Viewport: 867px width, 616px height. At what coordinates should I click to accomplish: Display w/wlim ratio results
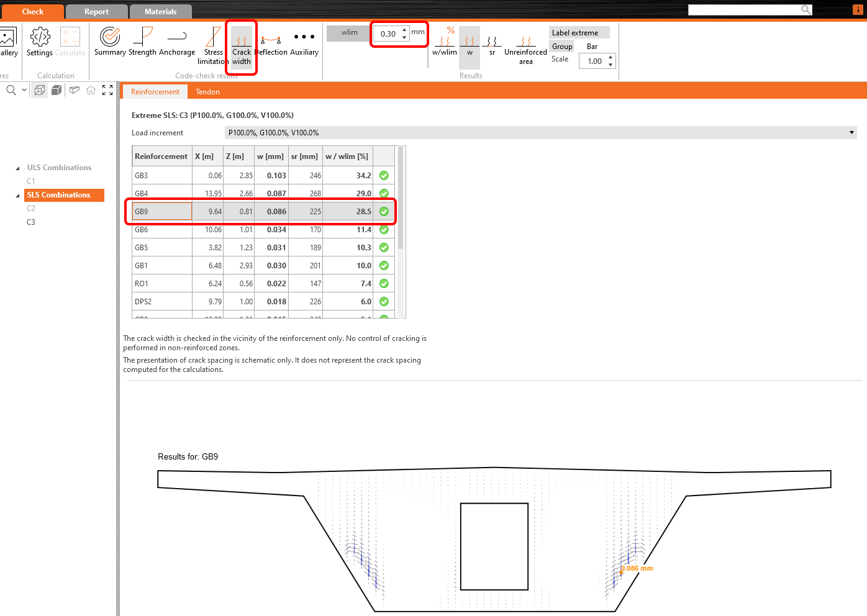(445, 42)
